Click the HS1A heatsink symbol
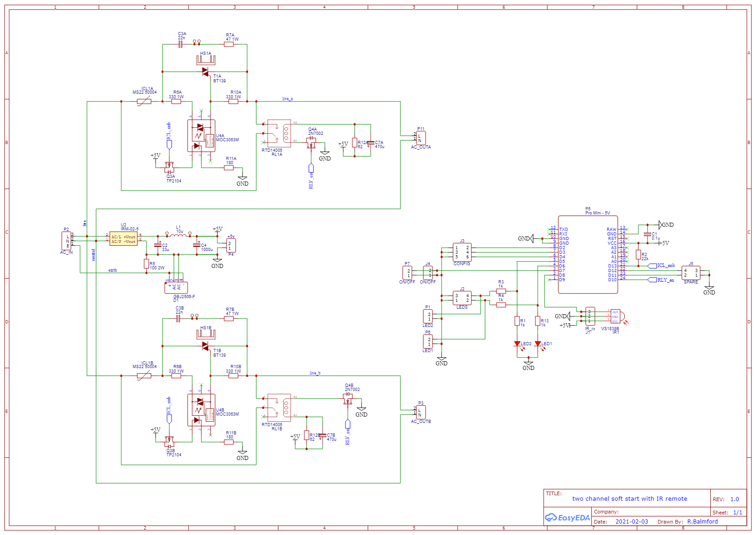756x535 pixels. (206, 60)
